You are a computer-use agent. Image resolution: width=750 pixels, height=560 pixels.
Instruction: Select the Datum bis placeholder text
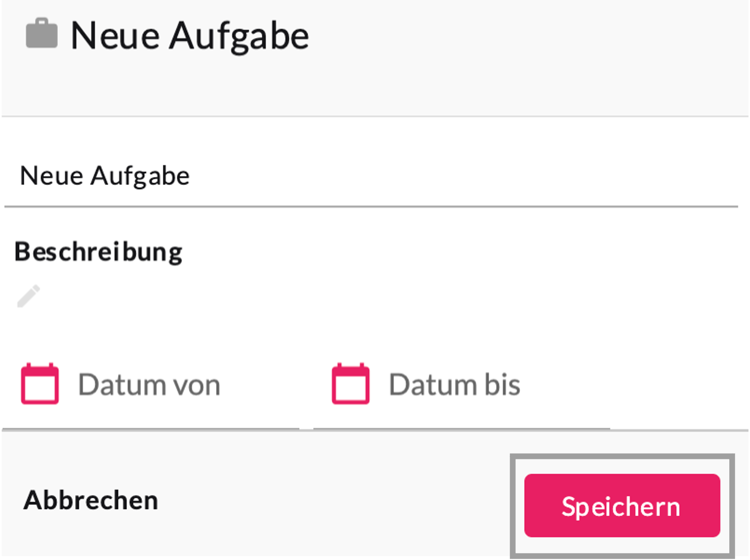454,385
